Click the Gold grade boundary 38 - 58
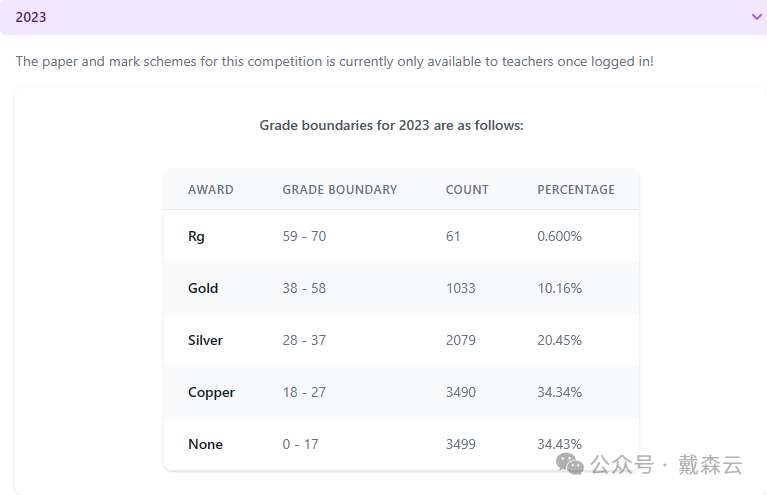This screenshot has width=767, height=495. (304, 289)
